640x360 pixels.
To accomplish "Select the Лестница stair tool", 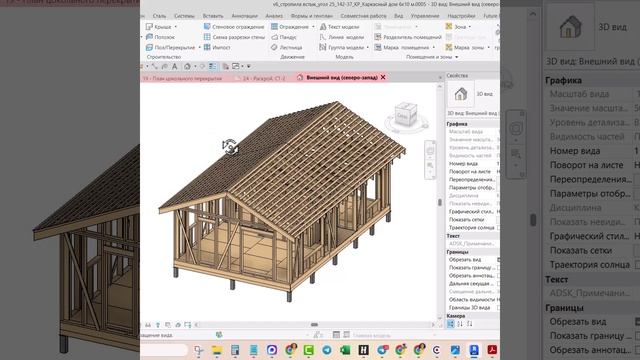I will coord(287,47).
